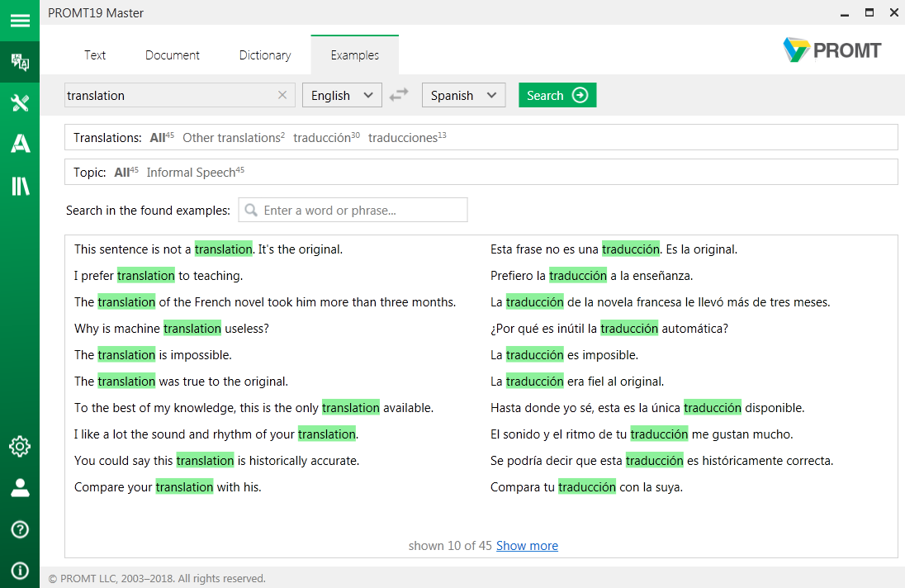Click the letter A icon in the sidebar
This screenshot has height=588, width=905.
click(20, 144)
